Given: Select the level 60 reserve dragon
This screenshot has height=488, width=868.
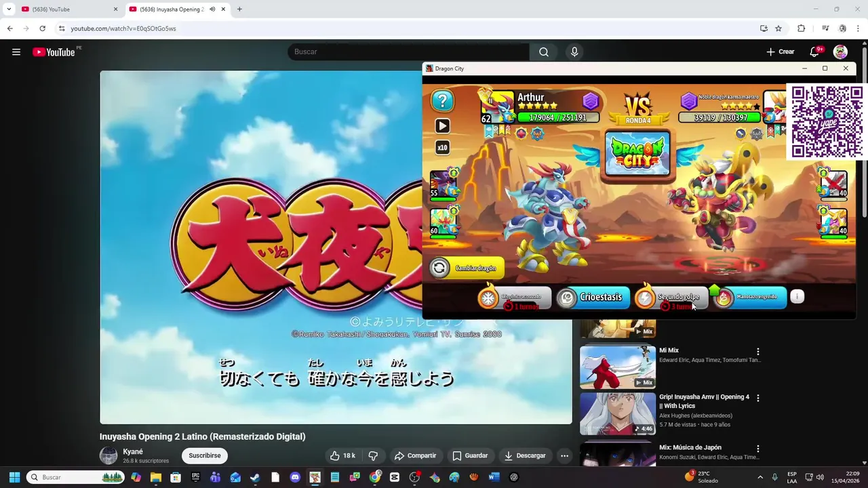Looking at the screenshot, I should pos(444,224).
